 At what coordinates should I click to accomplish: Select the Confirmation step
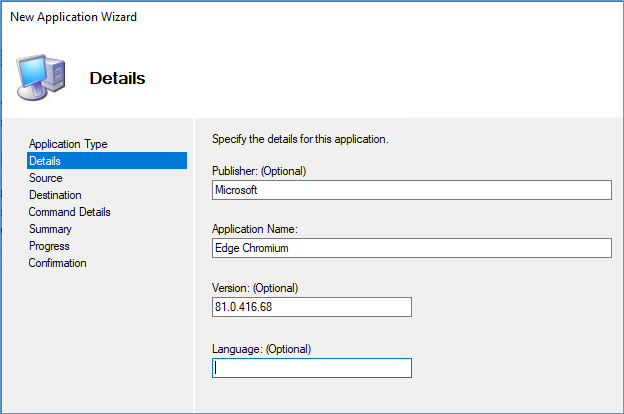coord(57,263)
